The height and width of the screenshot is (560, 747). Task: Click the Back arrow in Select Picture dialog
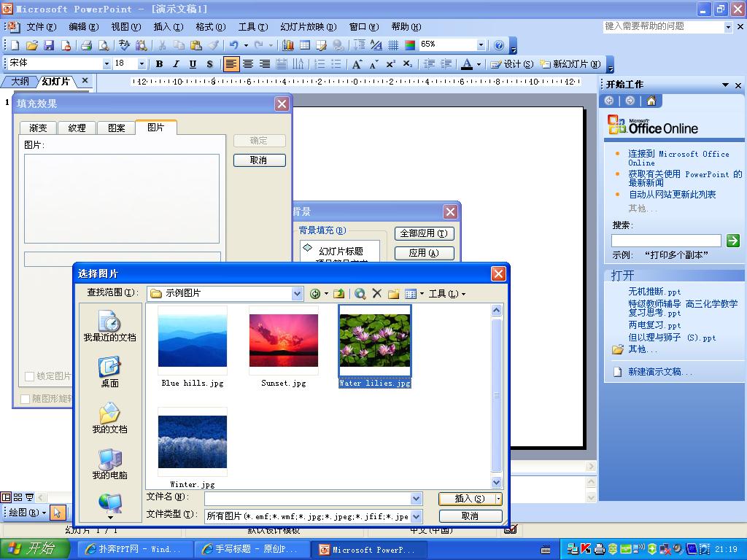(315, 294)
